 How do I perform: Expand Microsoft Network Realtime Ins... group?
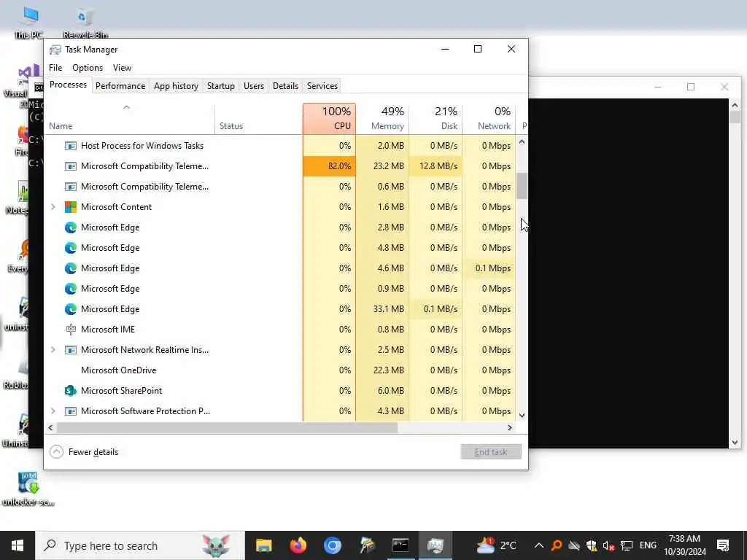53,349
